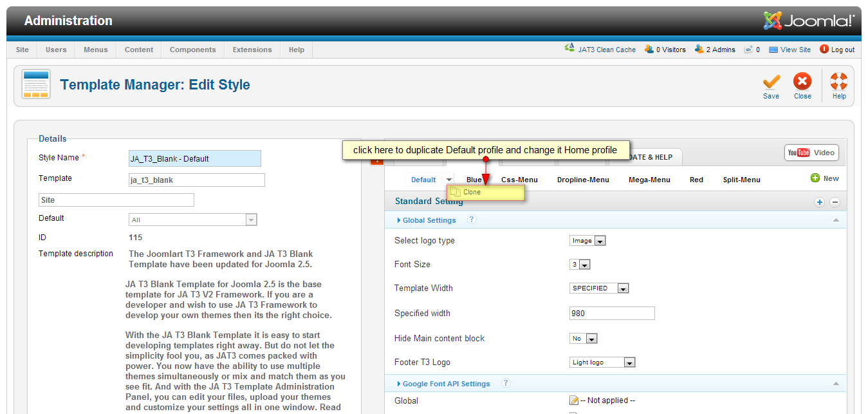Viewport: 868px width, 414px height.
Task: Open the Menus menu
Action: (x=96, y=50)
